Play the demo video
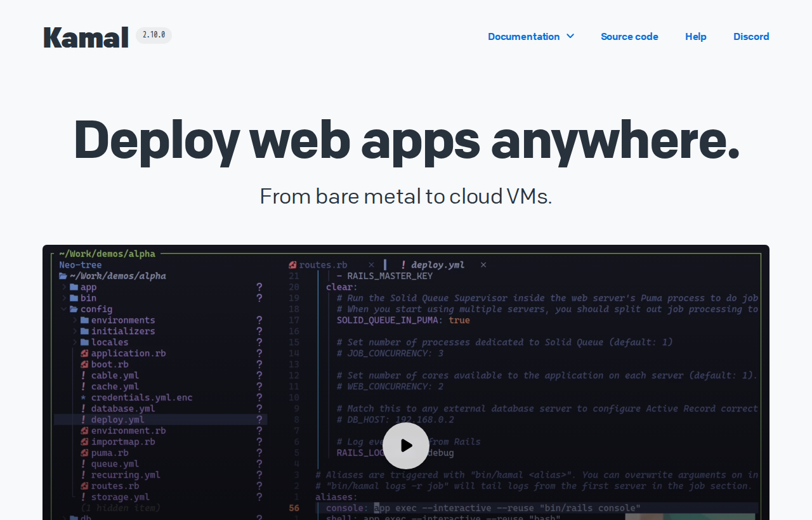Viewport: 812px width, 520px height. (406, 446)
